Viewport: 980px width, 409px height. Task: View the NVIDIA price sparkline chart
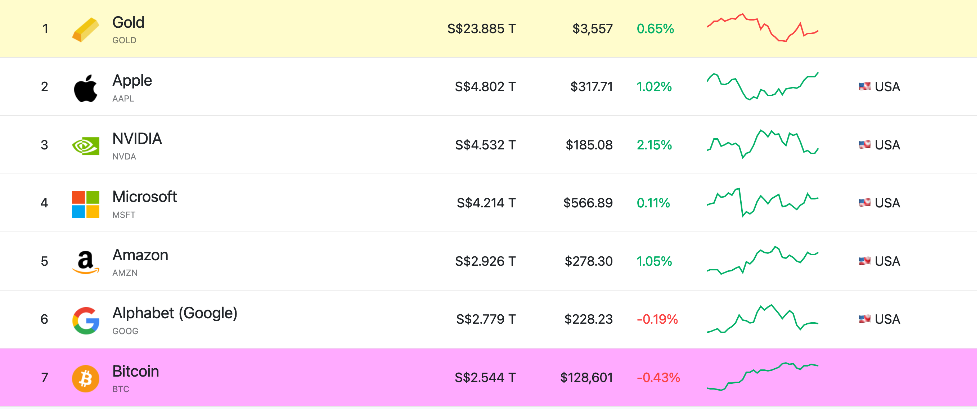[762, 144]
